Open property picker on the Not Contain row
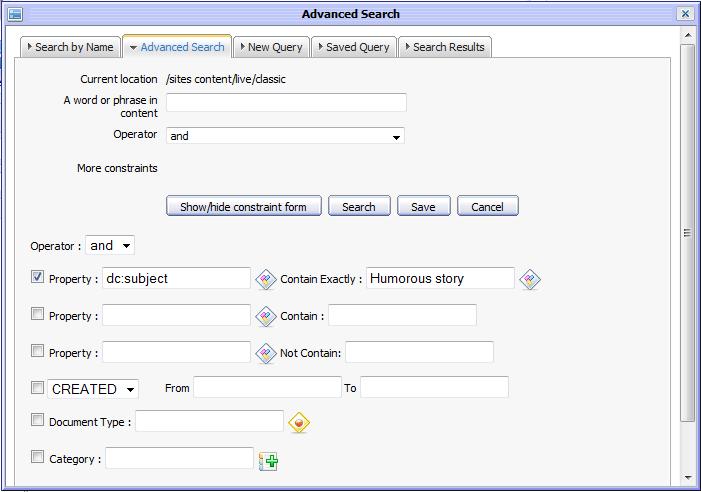Image resolution: width=701 pixels, height=492 pixels. pos(266,353)
